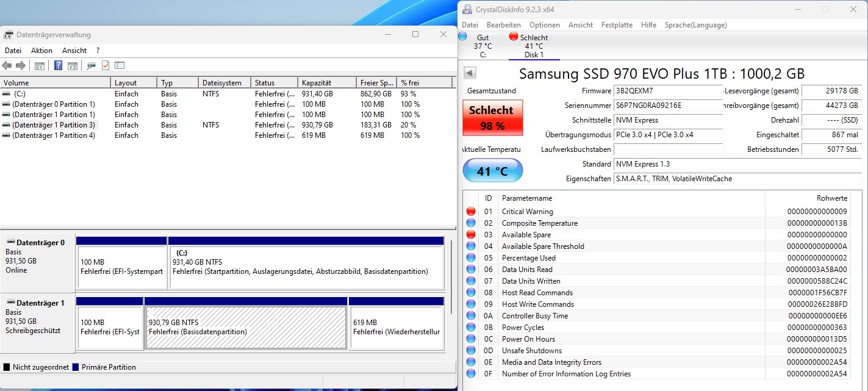Open the Festplatte menu
The height and width of the screenshot is (391, 868).
pyautogui.click(x=617, y=25)
